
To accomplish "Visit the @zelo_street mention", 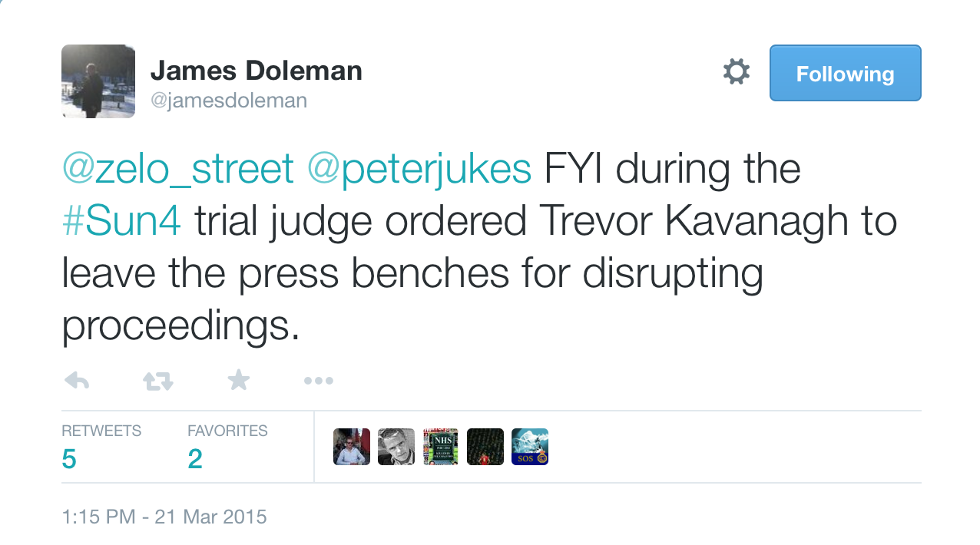I will pyautogui.click(x=177, y=170).
